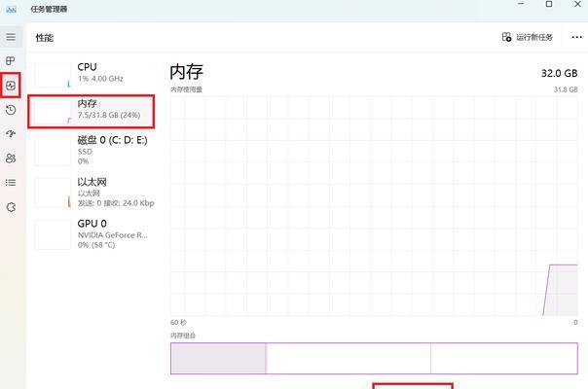The image size is (588, 389).
Task: Open the App history page icon
Action: [x=11, y=110]
